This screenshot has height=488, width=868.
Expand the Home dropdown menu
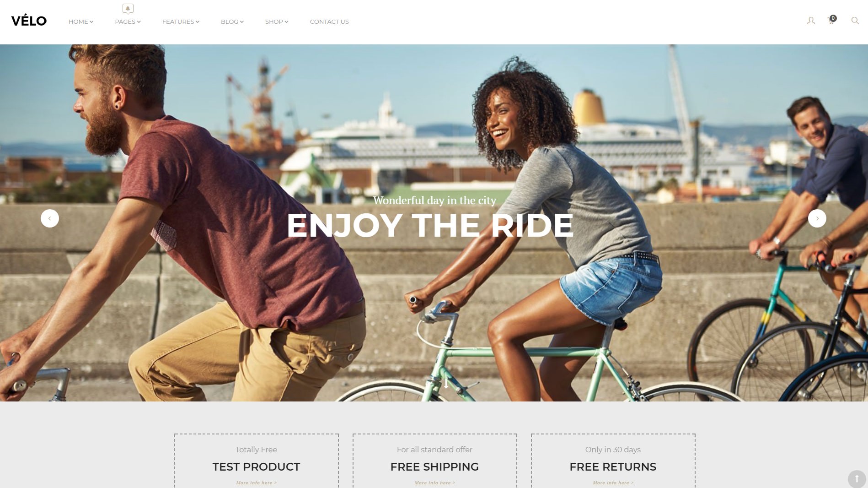[x=81, y=22]
